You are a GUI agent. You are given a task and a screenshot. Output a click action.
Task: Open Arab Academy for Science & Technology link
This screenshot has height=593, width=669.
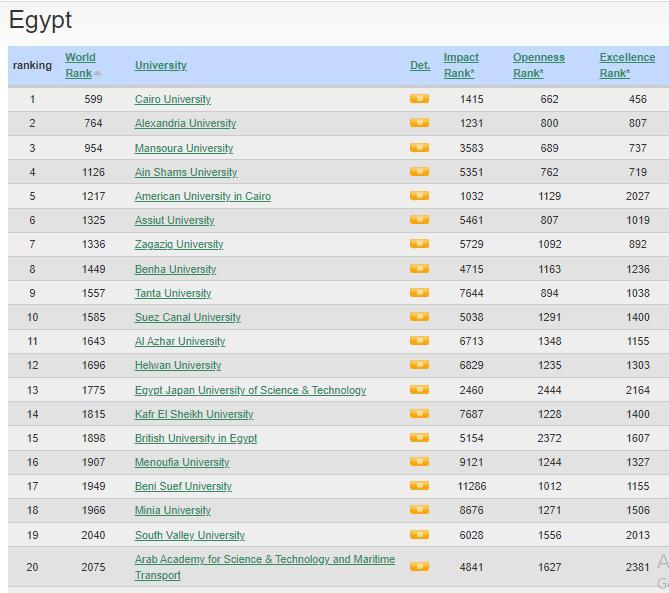tap(264, 560)
